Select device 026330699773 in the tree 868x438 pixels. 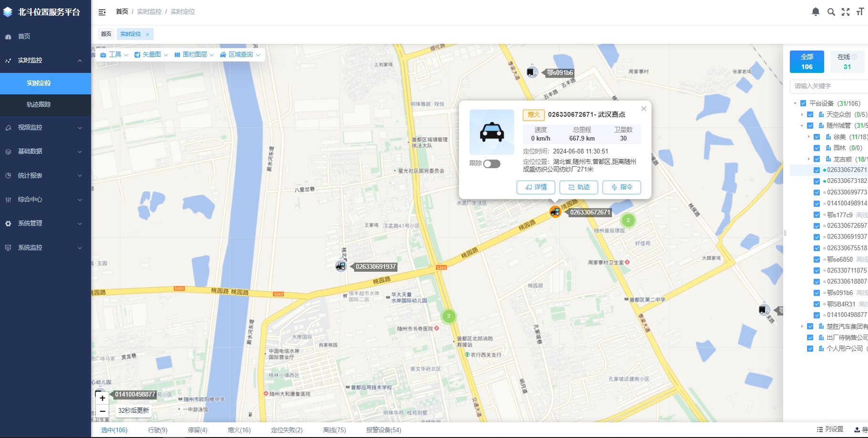[847, 192]
